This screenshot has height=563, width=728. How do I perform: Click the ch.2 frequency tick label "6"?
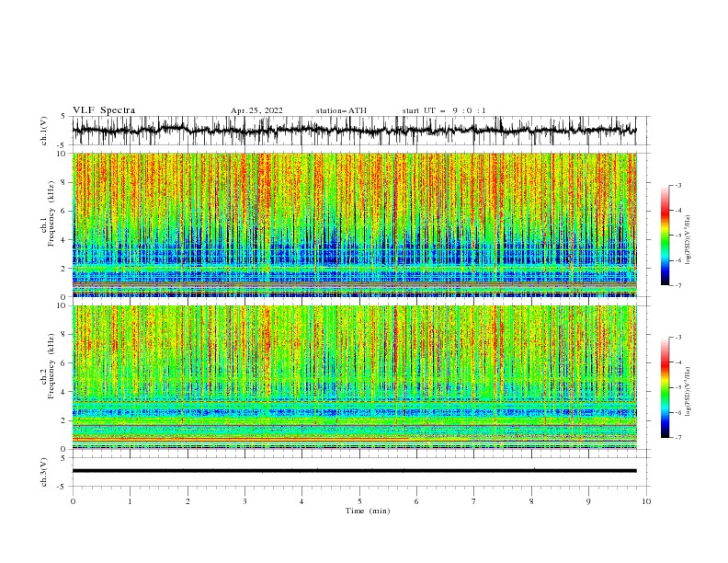(x=64, y=363)
